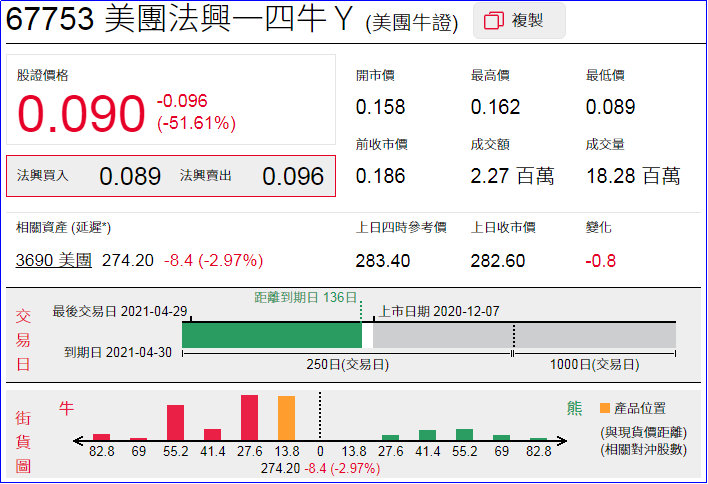Click the 最高價 value 0.162
Screen dimensions: 708x484
[495, 107]
